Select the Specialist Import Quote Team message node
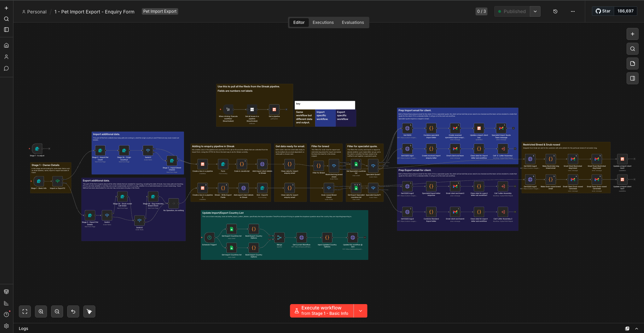The image size is (644, 333). coord(501,128)
